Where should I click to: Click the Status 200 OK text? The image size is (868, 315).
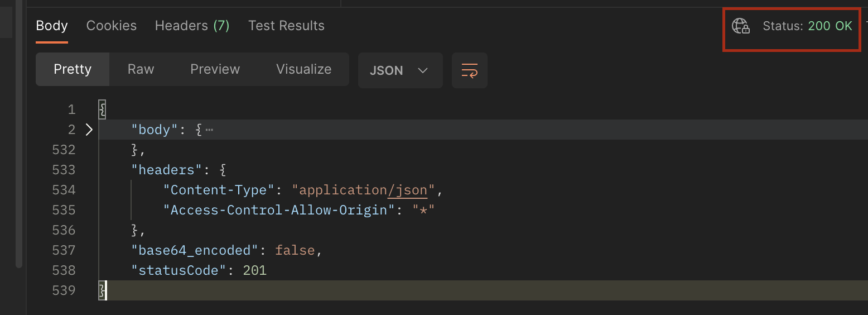pos(807,26)
